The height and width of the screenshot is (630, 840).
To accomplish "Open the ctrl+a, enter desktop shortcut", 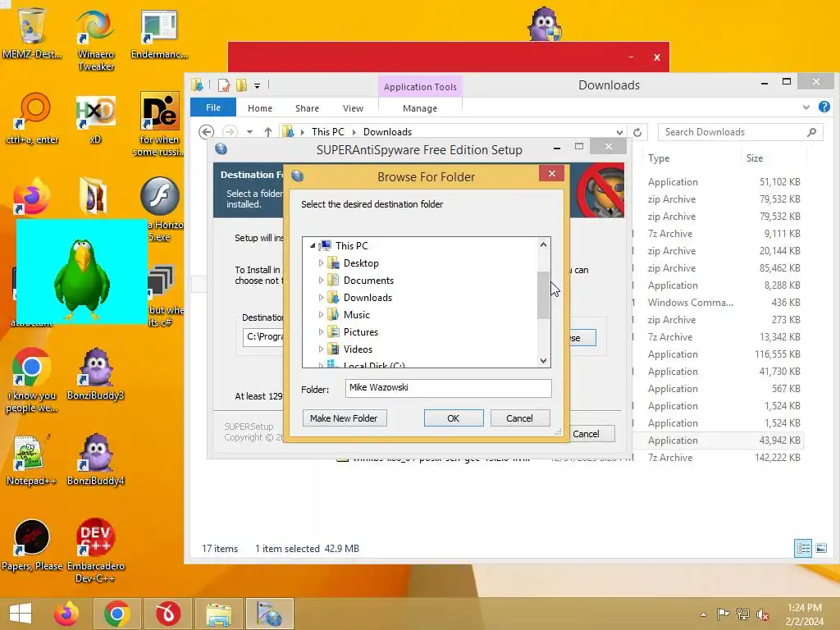I will (32, 119).
